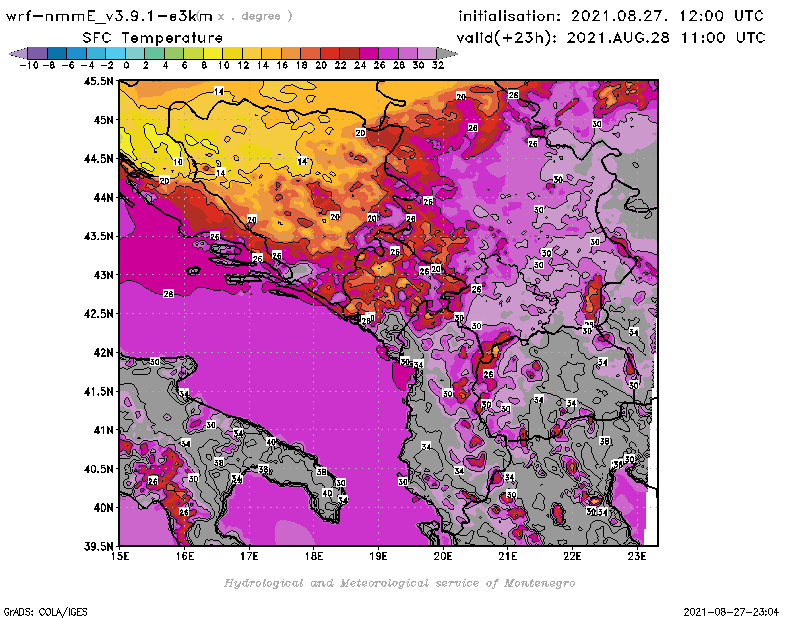
Task: Select the legend swatch between 4 and 6
Action: pos(173,53)
